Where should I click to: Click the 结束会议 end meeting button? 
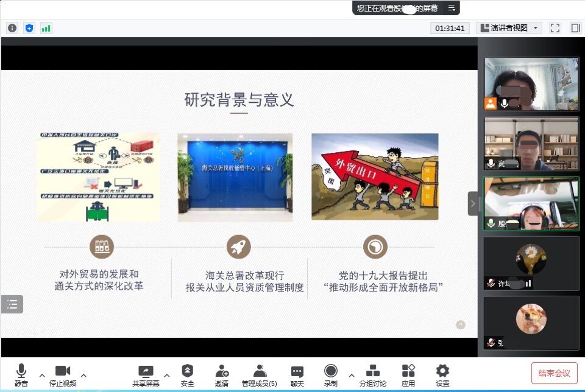[x=554, y=373]
